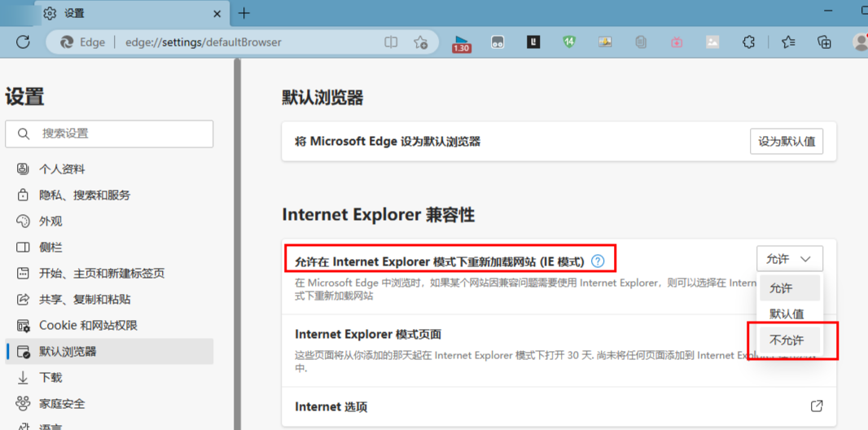Click the green shield extension with 14 badge

pos(569,42)
